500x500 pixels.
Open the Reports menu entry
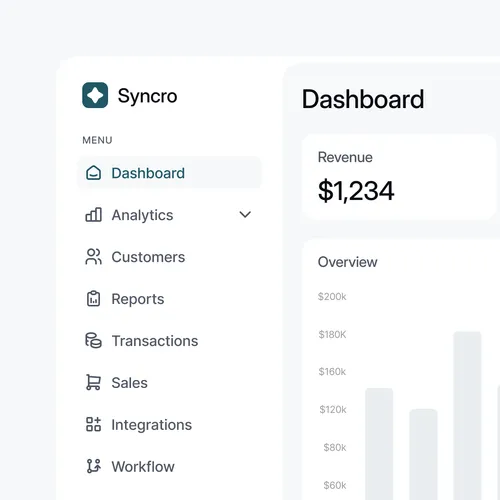(169, 299)
